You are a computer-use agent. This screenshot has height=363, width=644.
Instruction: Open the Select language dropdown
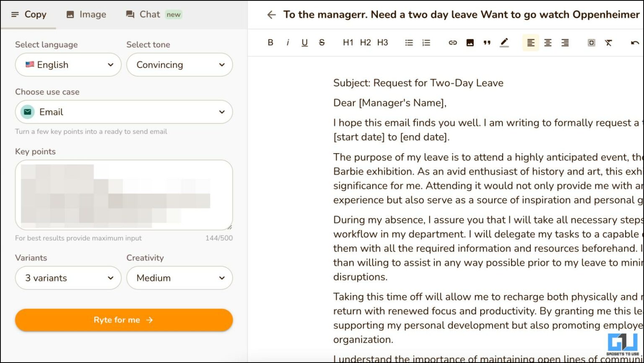68,65
